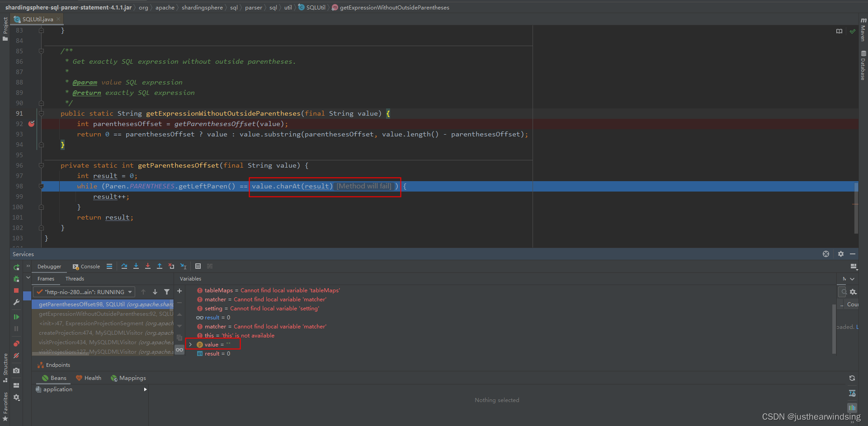The width and height of the screenshot is (868, 426).
Task: Switch to the Console tab
Action: (x=86, y=267)
